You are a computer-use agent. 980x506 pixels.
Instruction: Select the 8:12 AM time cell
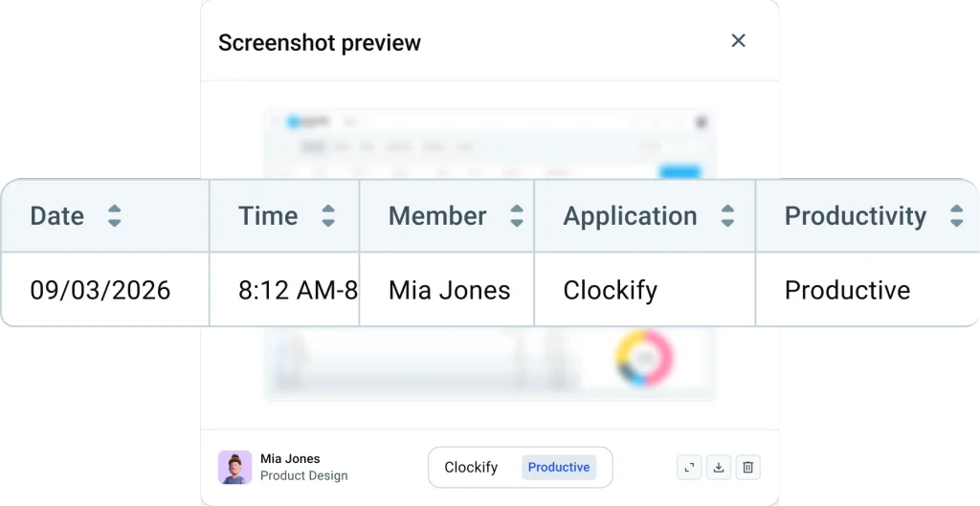[284, 290]
